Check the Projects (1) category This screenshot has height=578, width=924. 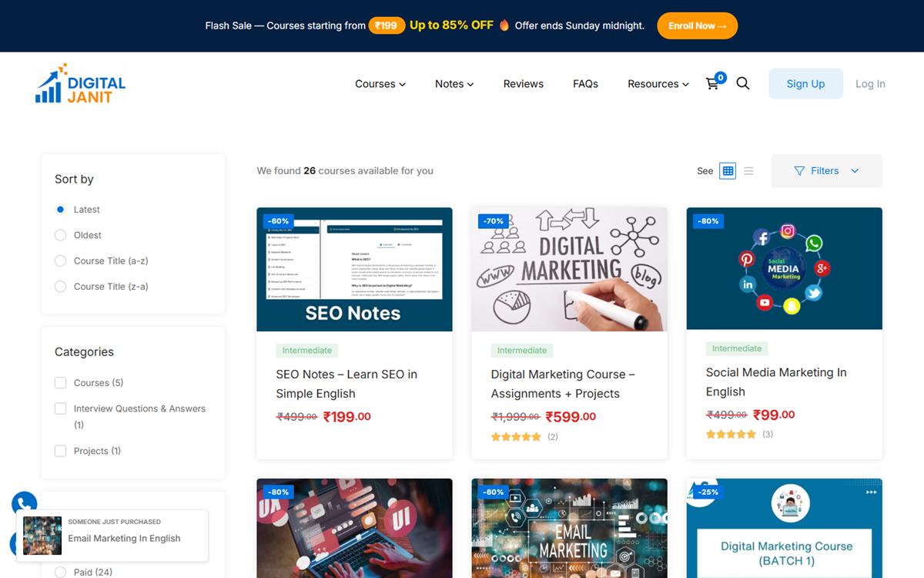(61, 451)
